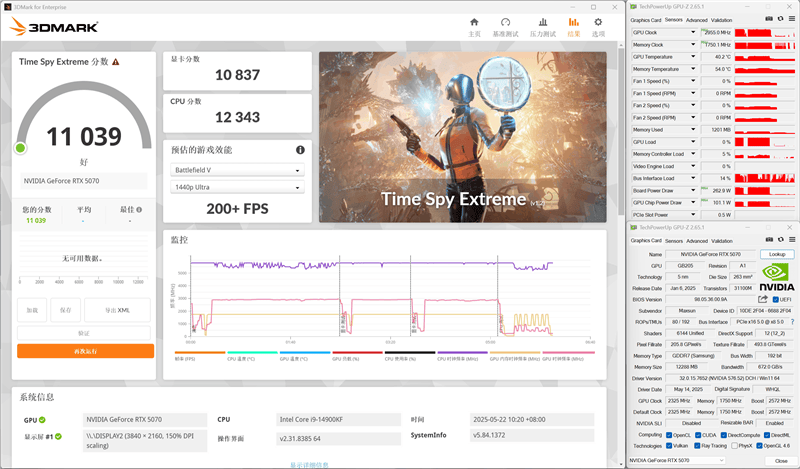Click GPU-Z title bar icon of Graphics Card window
This screenshot has width=800, height=469.
633,228
